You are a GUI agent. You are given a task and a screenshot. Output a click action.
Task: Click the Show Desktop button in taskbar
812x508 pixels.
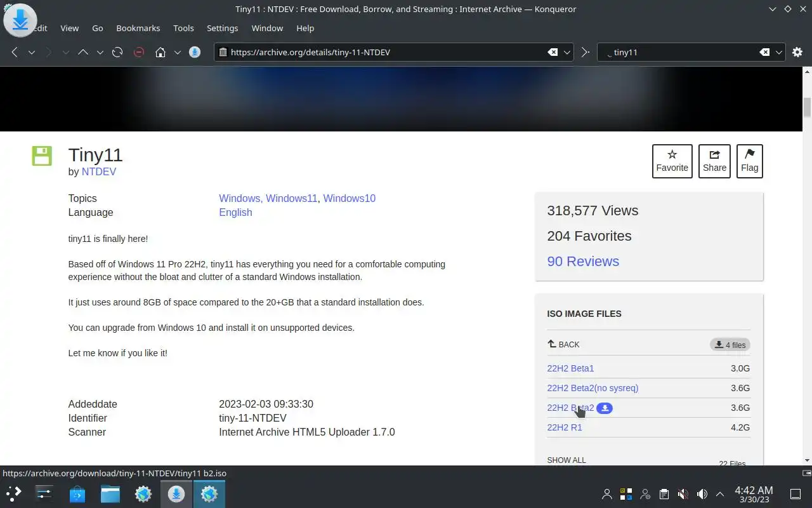(795, 494)
